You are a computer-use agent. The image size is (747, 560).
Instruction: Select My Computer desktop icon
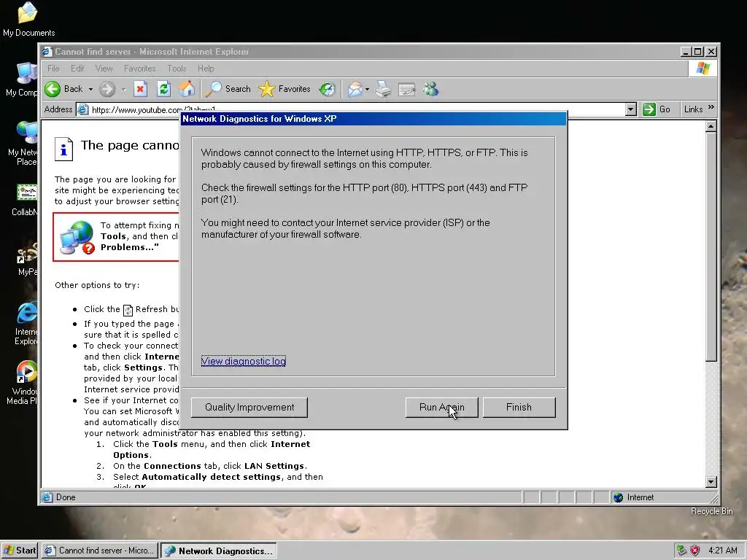pos(27,74)
